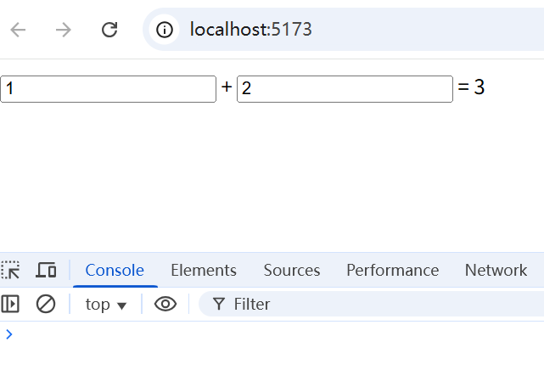This screenshot has height=392, width=544.
Task: Click the first number input containing 1
Action: pos(109,89)
